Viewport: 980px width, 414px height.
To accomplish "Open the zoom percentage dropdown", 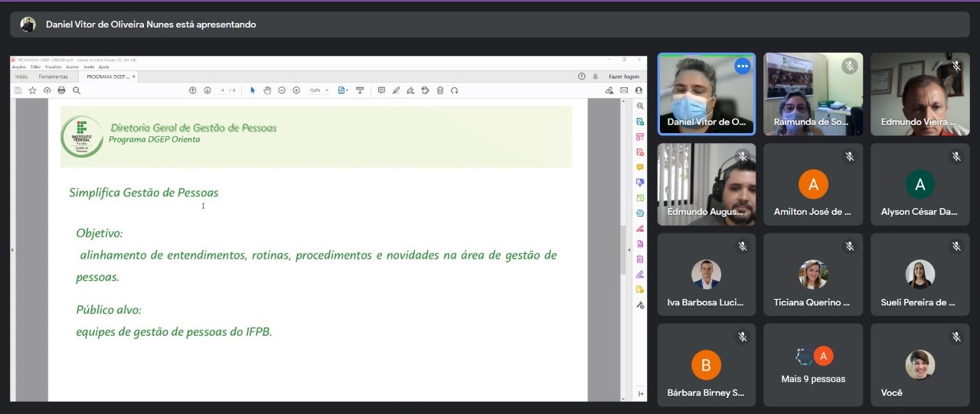I will click(x=327, y=90).
